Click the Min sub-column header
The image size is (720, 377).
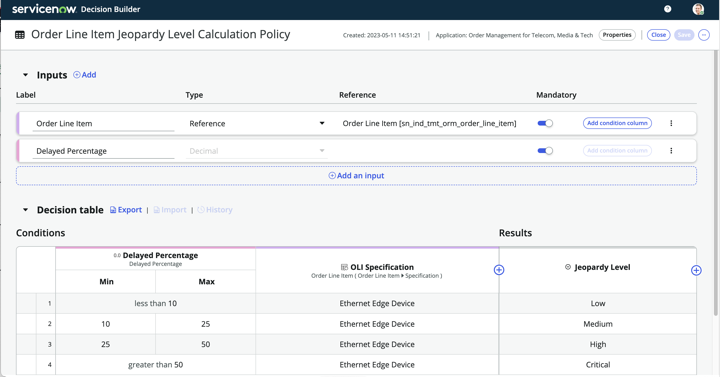pos(106,281)
